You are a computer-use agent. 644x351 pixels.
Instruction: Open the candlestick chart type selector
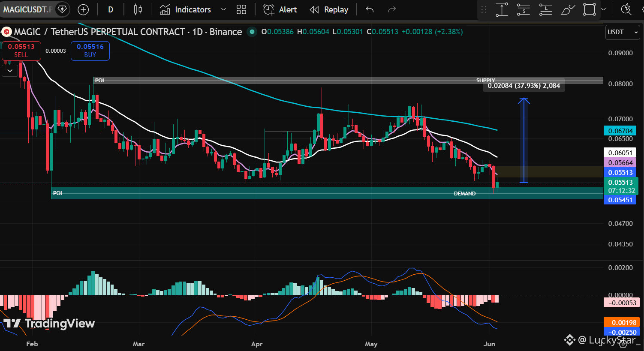pos(138,9)
